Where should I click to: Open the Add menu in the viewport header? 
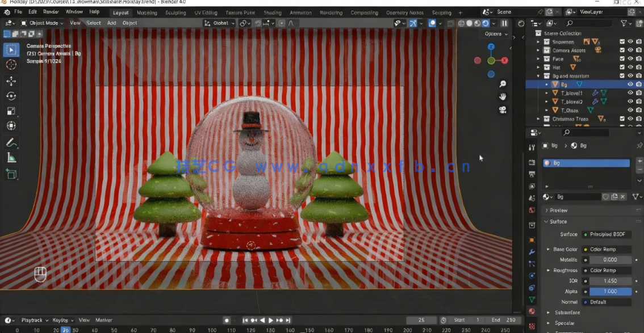tap(111, 23)
